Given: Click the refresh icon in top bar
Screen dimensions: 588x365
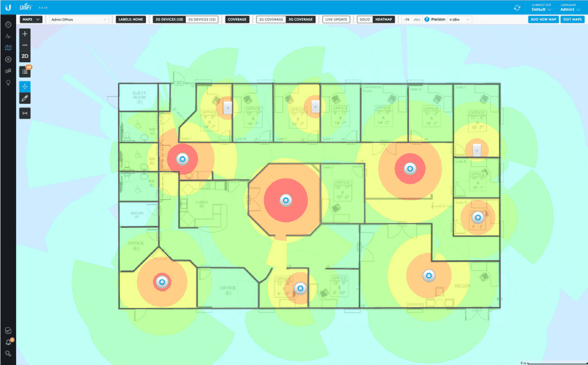Looking at the screenshot, I should pyautogui.click(x=518, y=8).
